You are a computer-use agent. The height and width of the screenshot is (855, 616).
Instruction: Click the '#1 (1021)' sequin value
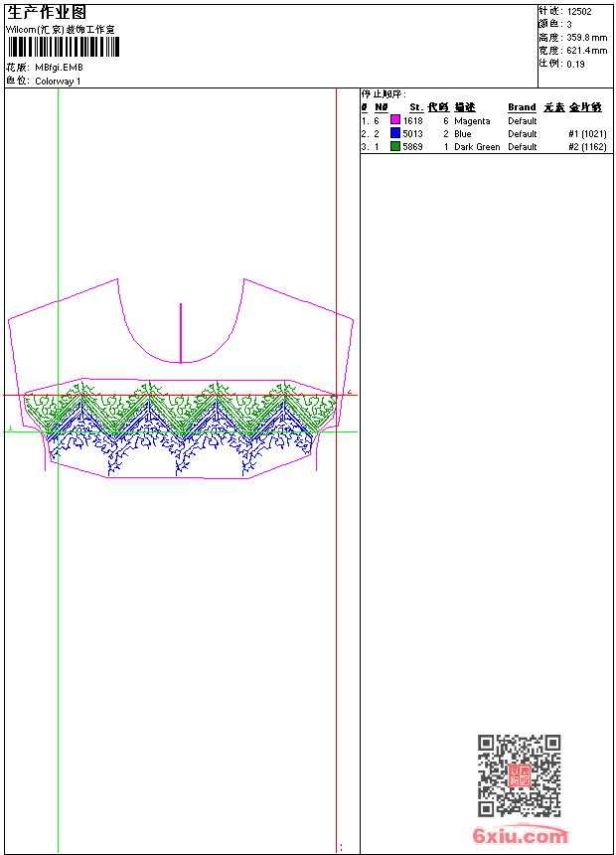coord(587,133)
